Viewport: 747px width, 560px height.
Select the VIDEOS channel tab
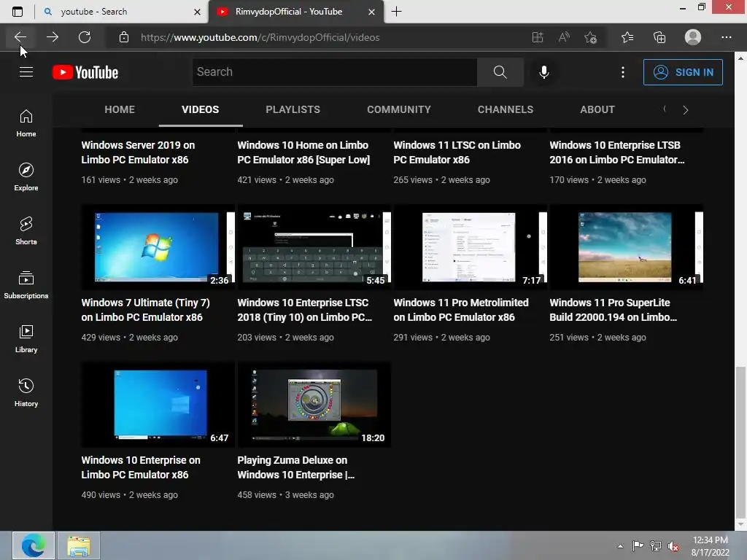tap(200, 109)
